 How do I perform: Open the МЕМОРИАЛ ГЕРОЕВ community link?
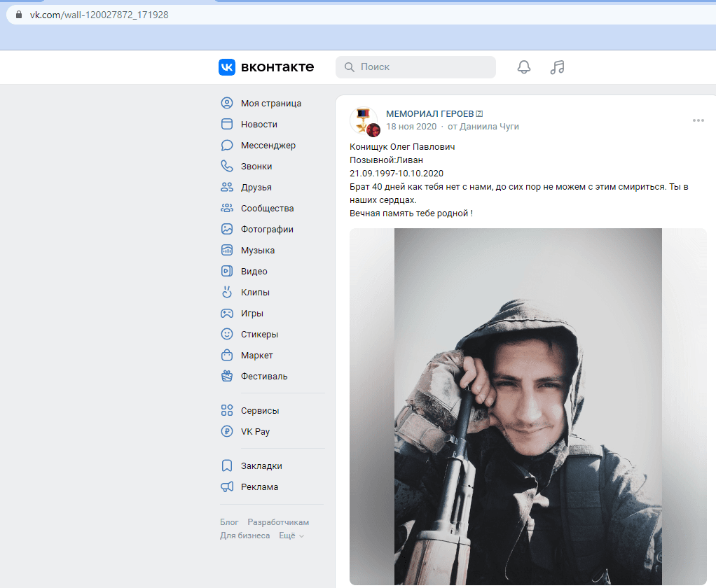pyautogui.click(x=429, y=113)
